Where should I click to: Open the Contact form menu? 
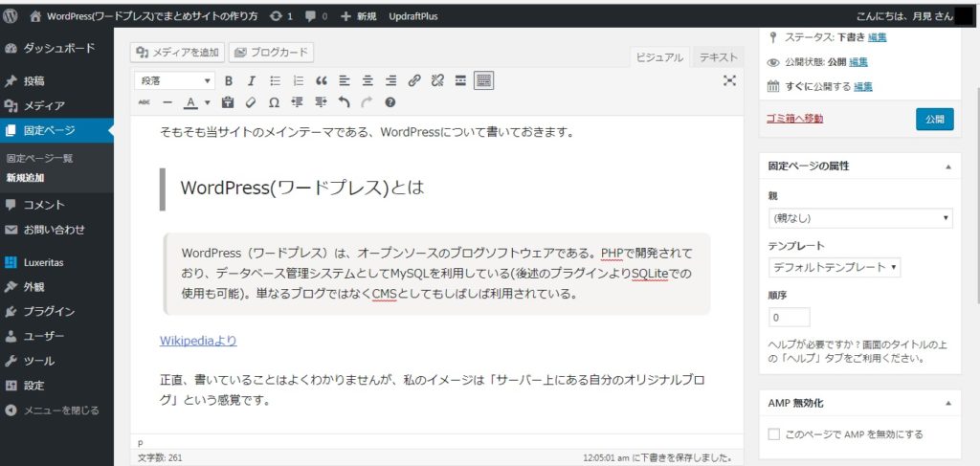point(56,230)
